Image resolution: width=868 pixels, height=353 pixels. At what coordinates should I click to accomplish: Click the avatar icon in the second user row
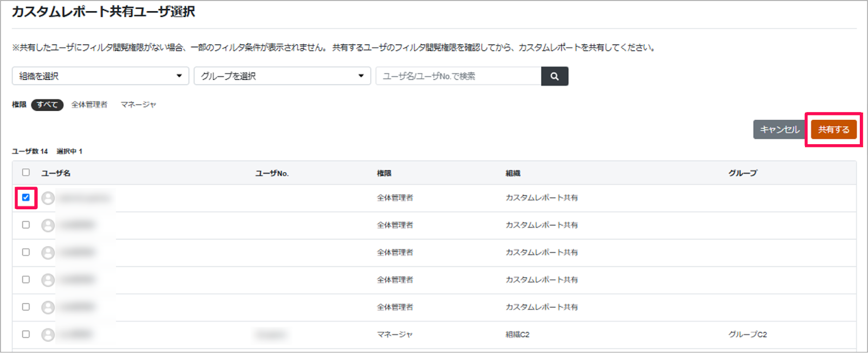(x=48, y=225)
